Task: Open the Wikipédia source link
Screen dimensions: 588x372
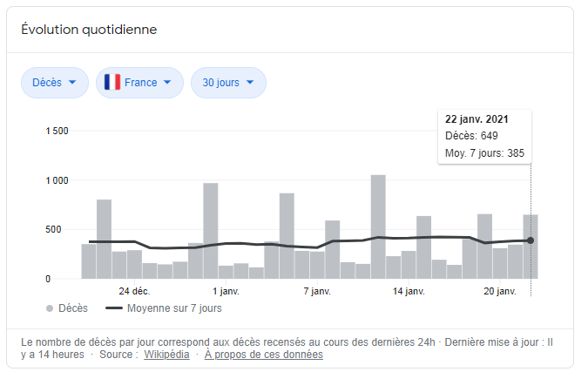Action: tap(167, 355)
